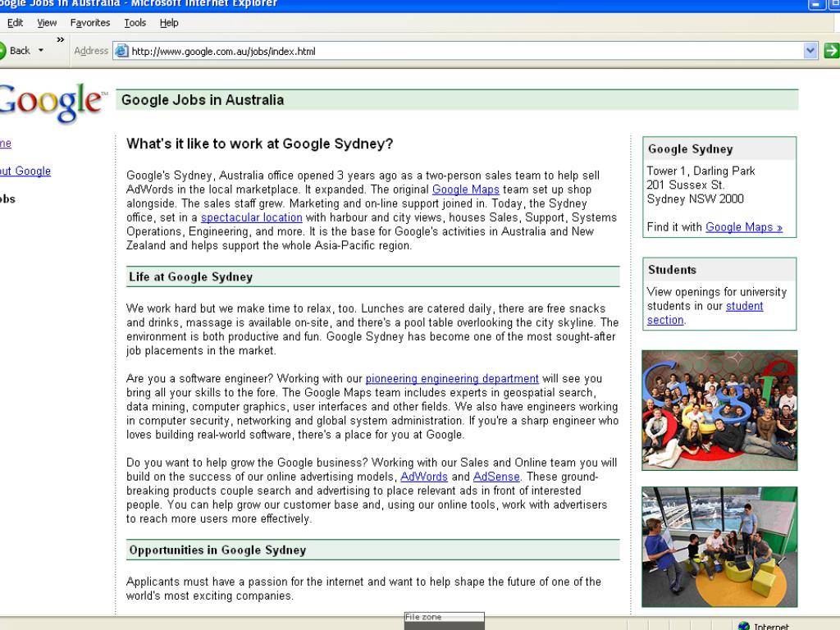840x630 pixels.
Task: Click the 'Google Sydney' address box title
Action: [691, 149]
